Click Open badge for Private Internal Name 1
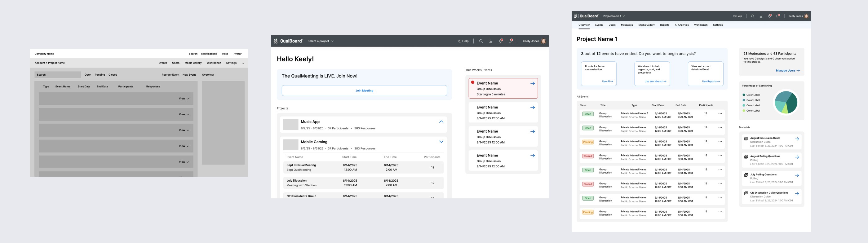This screenshot has height=243, width=868. [588, 114]
